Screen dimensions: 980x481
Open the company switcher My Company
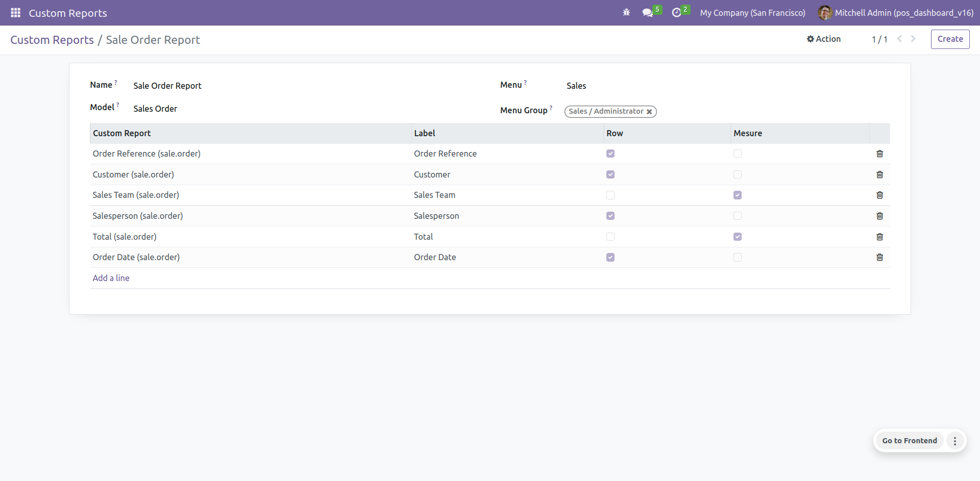point(752,13)
